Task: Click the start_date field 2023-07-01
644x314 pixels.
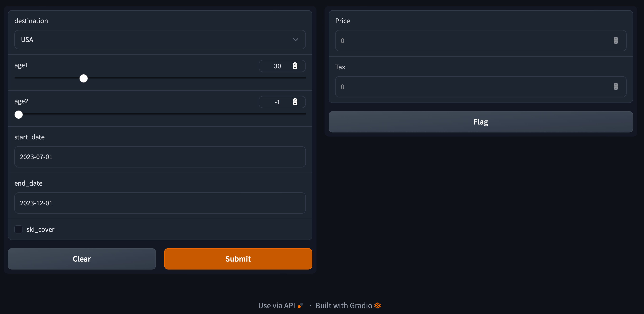Action: 160,157
